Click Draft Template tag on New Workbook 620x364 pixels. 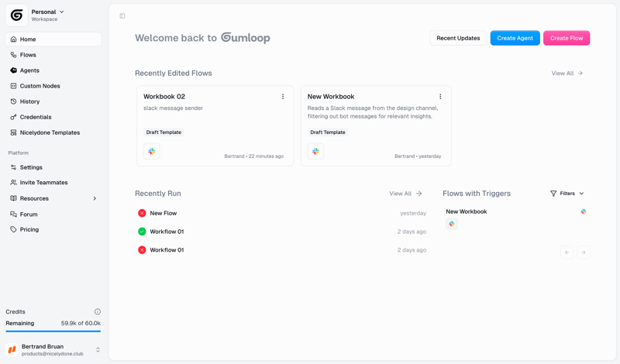click(x=328, y=132)
